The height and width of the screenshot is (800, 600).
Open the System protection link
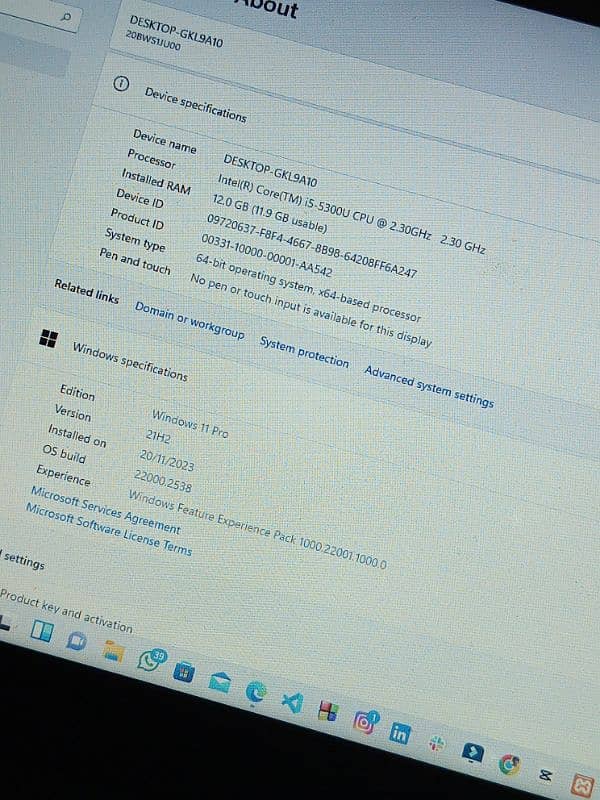point(304,351)
